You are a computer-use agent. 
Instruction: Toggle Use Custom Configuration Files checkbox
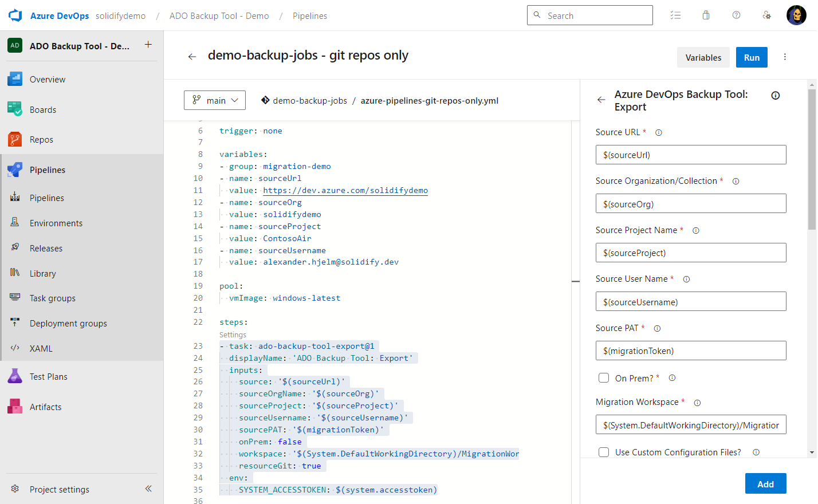604,452
